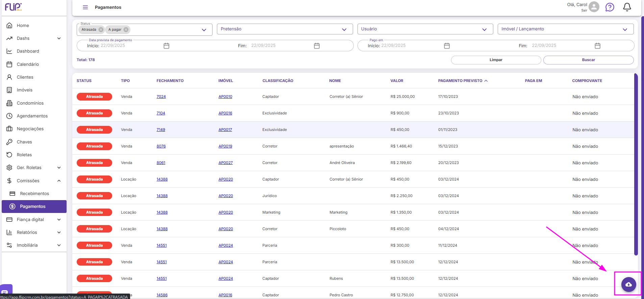
Task: Click the Limpar button
Action: click(x=496, y=60)
